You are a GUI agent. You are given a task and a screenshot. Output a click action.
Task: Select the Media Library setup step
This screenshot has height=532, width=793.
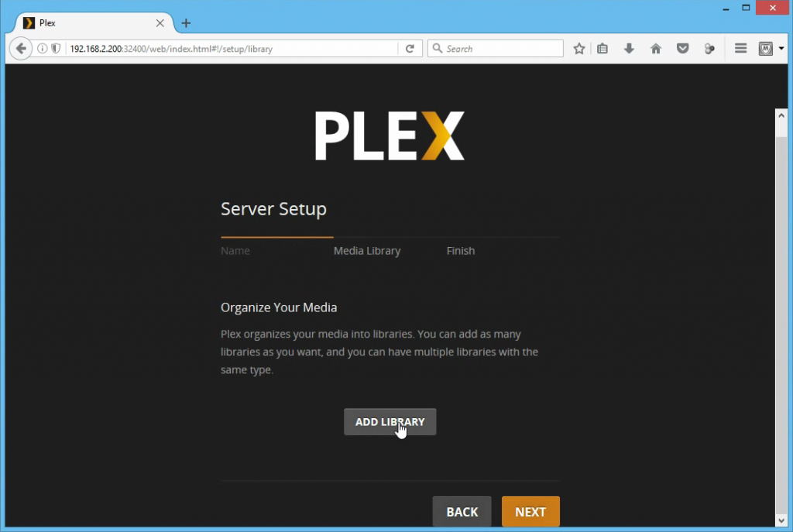pos(367,251)
